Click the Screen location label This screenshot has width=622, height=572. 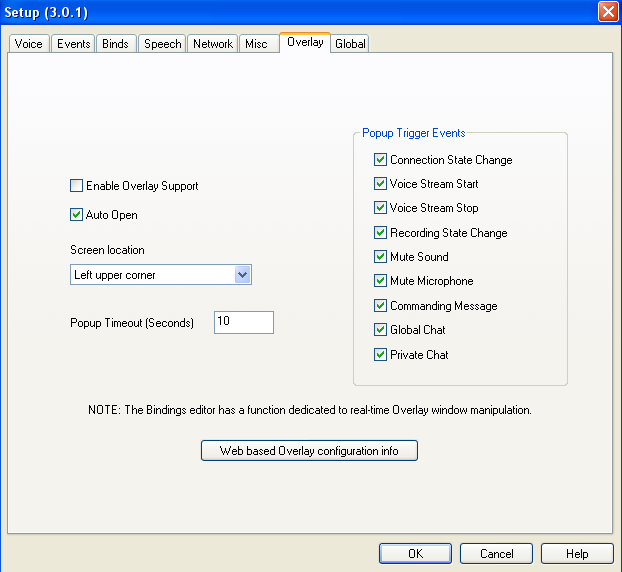coord(108,250)
